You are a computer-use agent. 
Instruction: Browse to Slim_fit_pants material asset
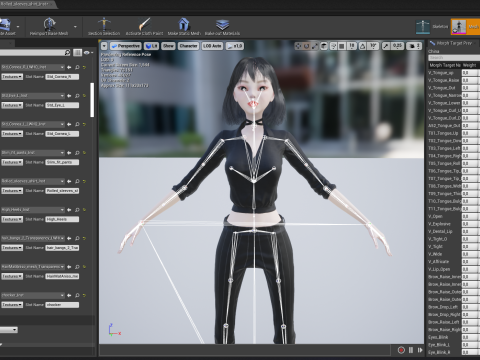(x=77, y=153)
